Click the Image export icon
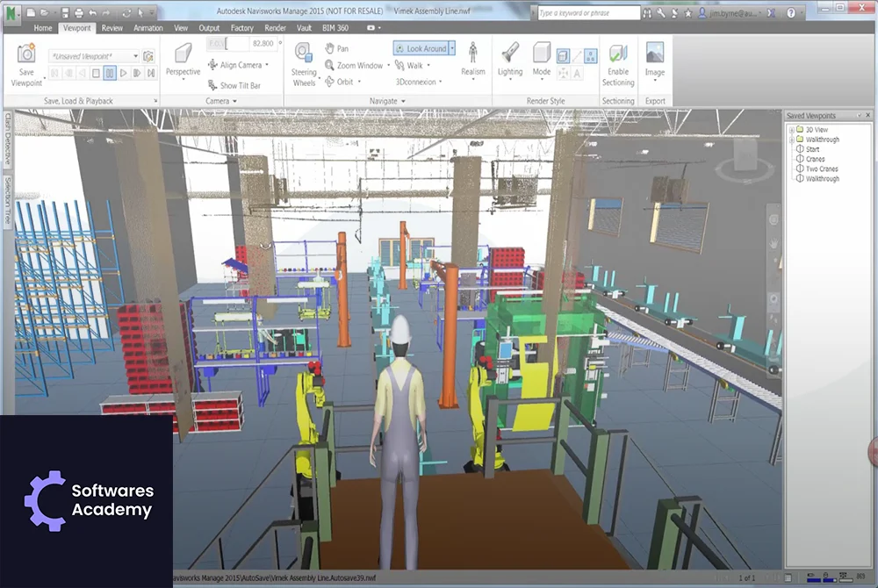Viewport: 878px width, 588px height. click(x=655, y=54)
